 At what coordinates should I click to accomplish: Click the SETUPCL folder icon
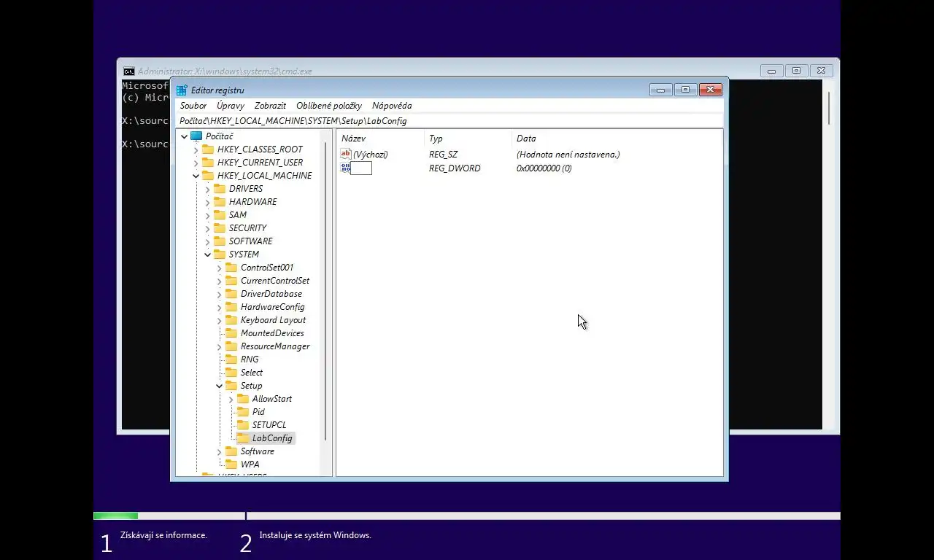[x=243, y=425]
